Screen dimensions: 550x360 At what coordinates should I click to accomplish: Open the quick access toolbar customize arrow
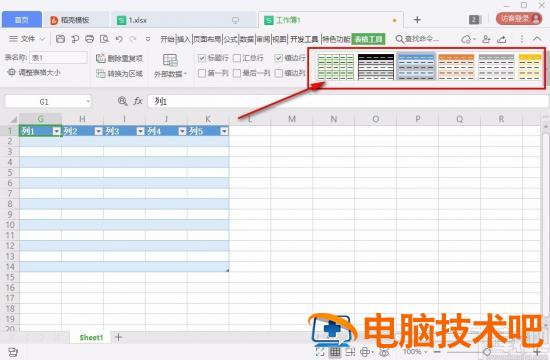coord(148,39)
